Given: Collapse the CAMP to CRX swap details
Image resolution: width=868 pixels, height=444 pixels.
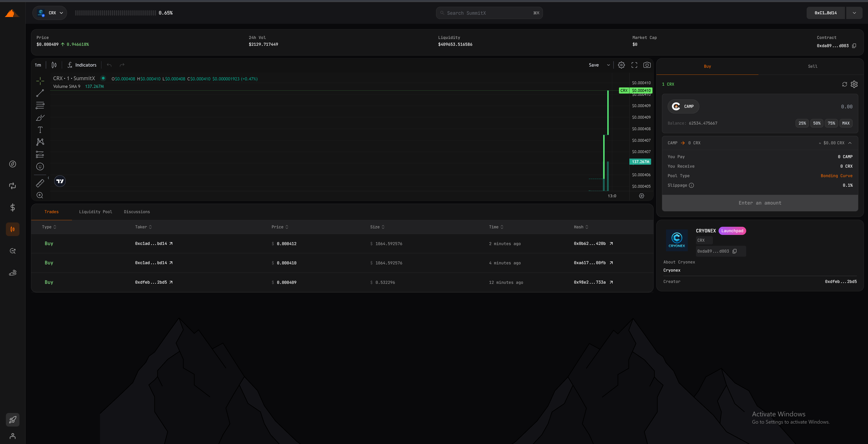Looking at the screenshot, I should pyautogui.click(x=850, y=143).
